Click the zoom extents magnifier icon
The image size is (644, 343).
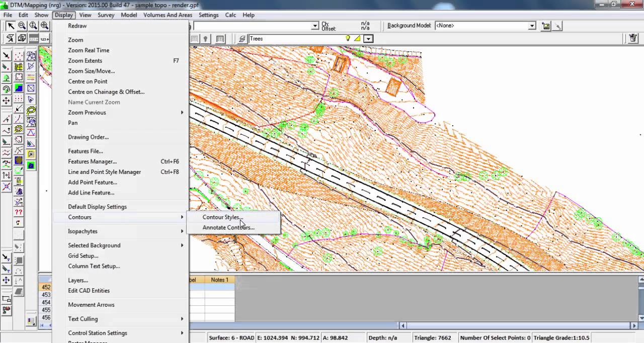[x=33, y=26]
